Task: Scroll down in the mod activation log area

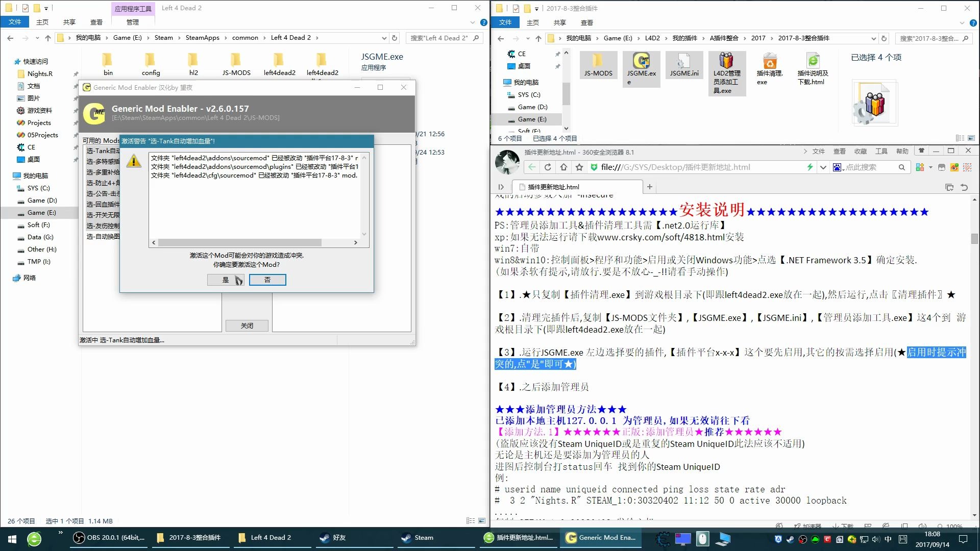Action: point(363,234)
